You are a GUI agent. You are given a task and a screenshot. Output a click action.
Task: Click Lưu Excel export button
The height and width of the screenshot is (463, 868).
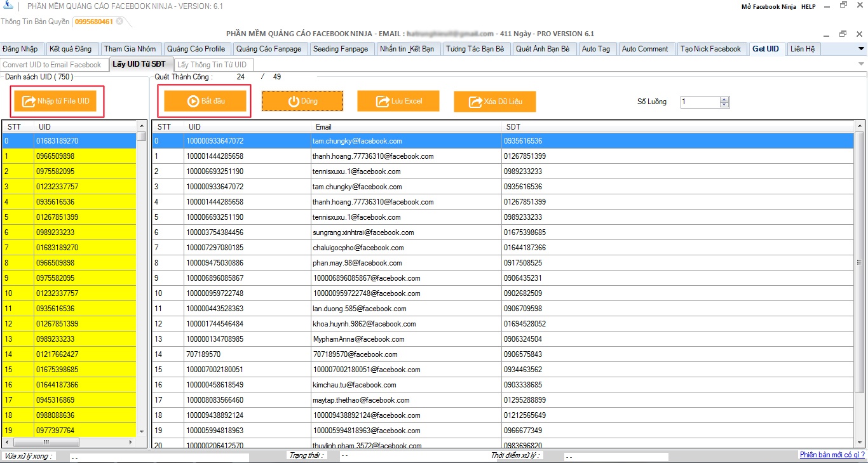398,101
